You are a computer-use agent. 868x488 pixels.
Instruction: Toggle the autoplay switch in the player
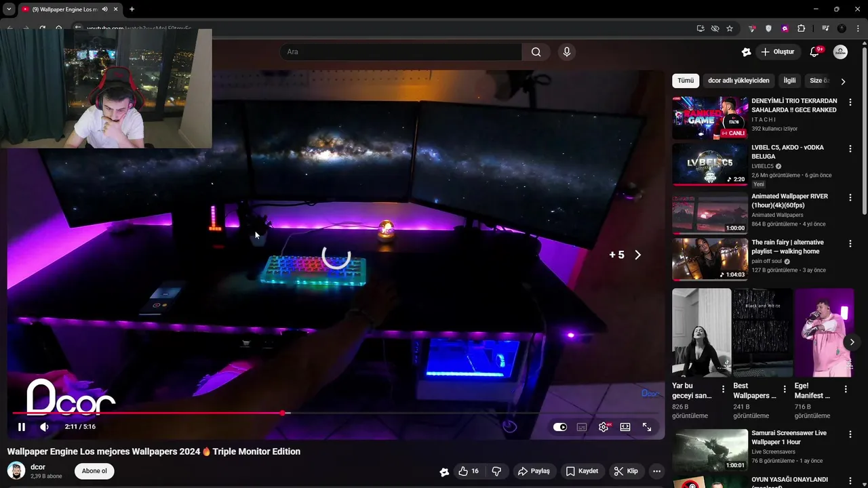tap(560, 427)
